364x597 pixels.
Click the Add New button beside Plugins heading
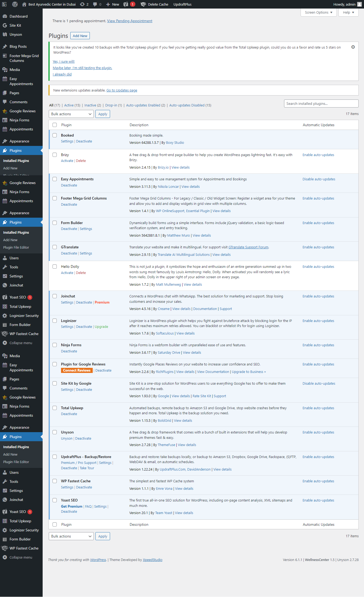pyautogui.click(x=80, y=36)
